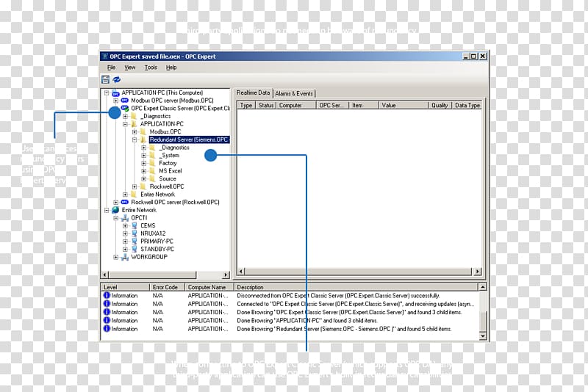588x392 pixels.
Task: Click the CEMS computer icon
Action: (x=135, y=226)
